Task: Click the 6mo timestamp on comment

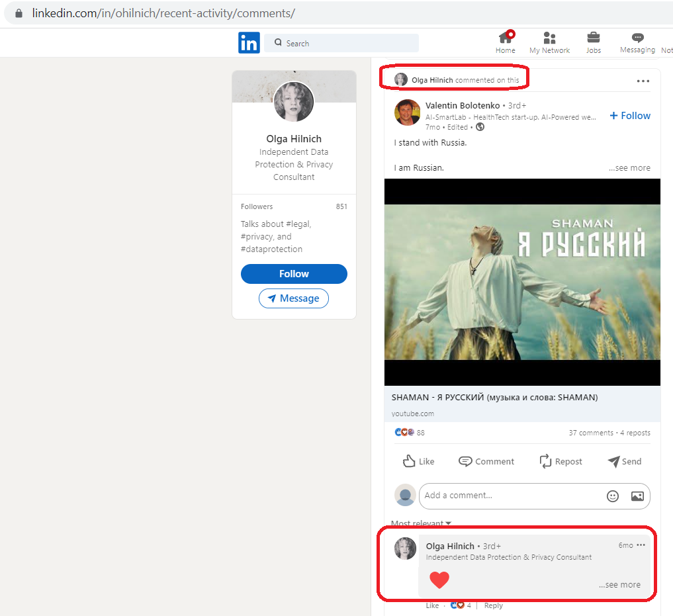Action: pyautogui.click(x=625, y=545)
